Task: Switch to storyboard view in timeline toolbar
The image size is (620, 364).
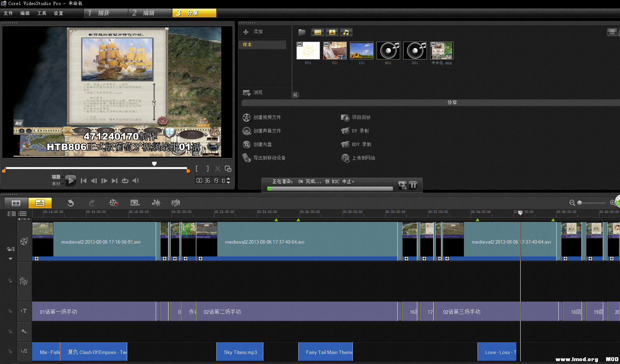Action: (16, 203)
